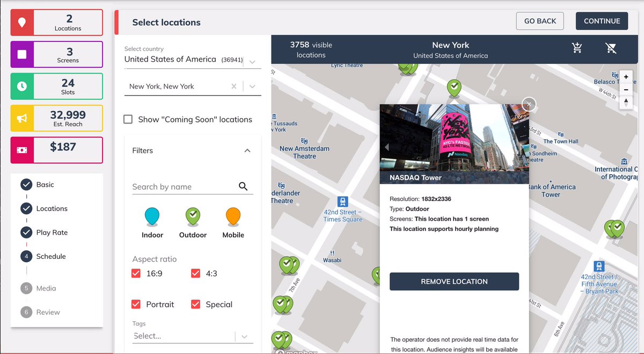The height and width of the screenshot is (354, 644).
Task: Select the green Outdoor pin filter
Action: click(x=193, y=216)
